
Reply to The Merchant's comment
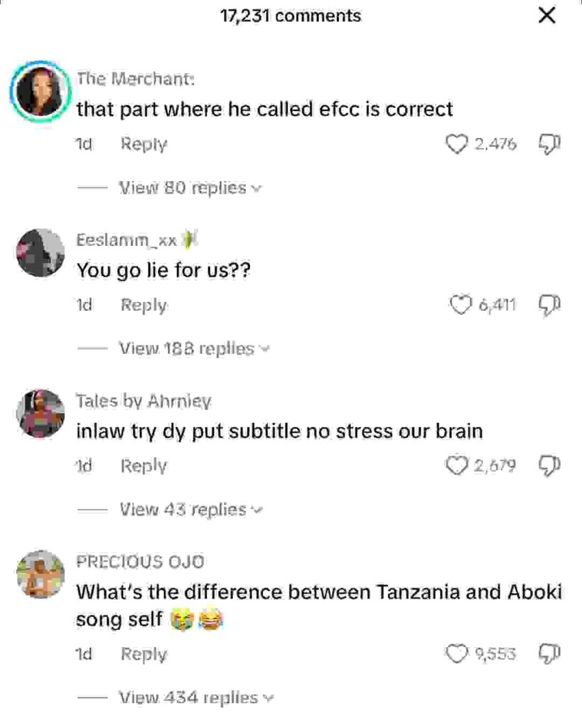click(x=144, y=144)
